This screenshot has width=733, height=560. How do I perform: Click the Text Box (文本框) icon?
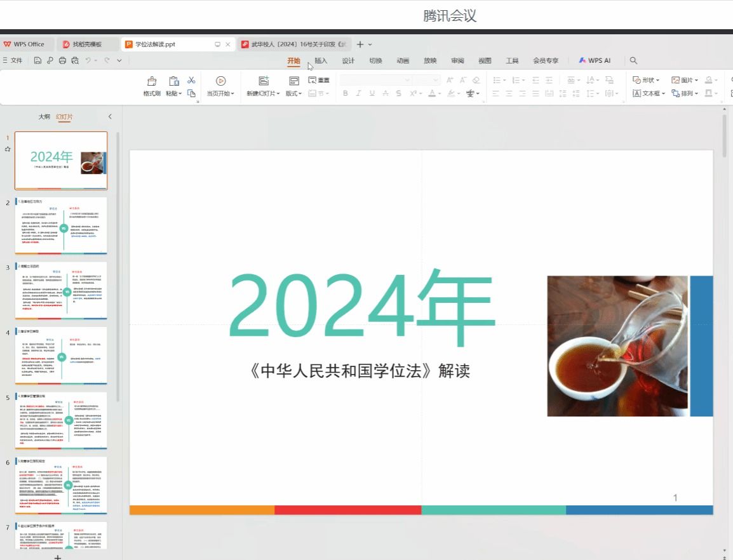(x=636, y=93)
